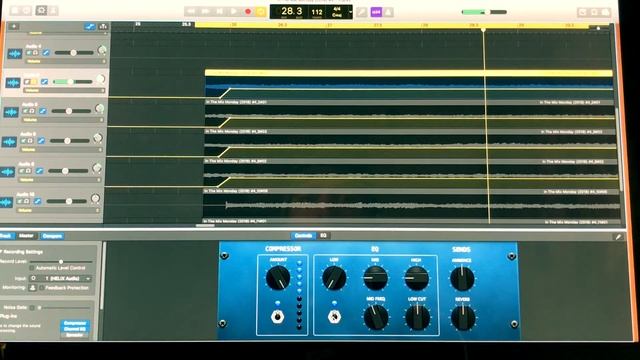
Task: Enable Automatic Level Control checkbox
Action: click(x=31, y=268)
